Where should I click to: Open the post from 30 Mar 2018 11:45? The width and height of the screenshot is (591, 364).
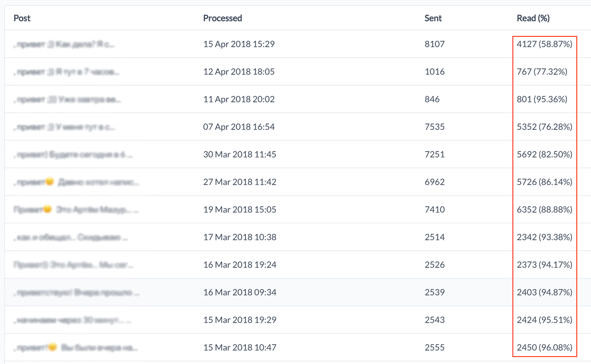[73, 154]
